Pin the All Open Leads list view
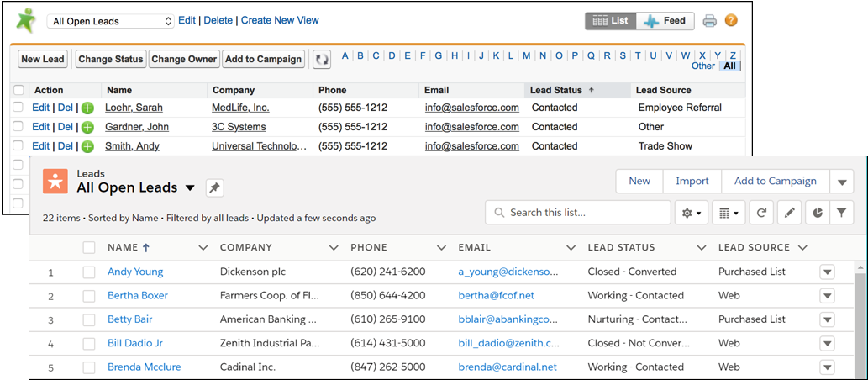 (214, 188)
